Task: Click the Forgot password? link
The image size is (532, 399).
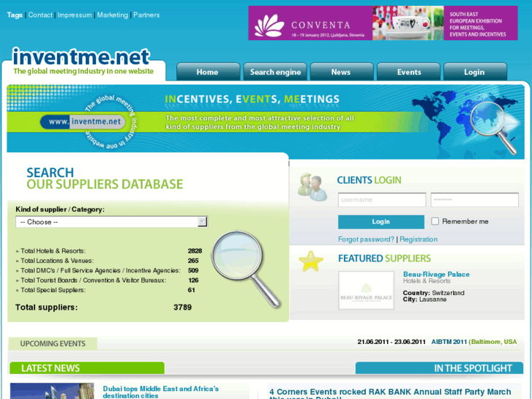Action: (x=366, y=239)
